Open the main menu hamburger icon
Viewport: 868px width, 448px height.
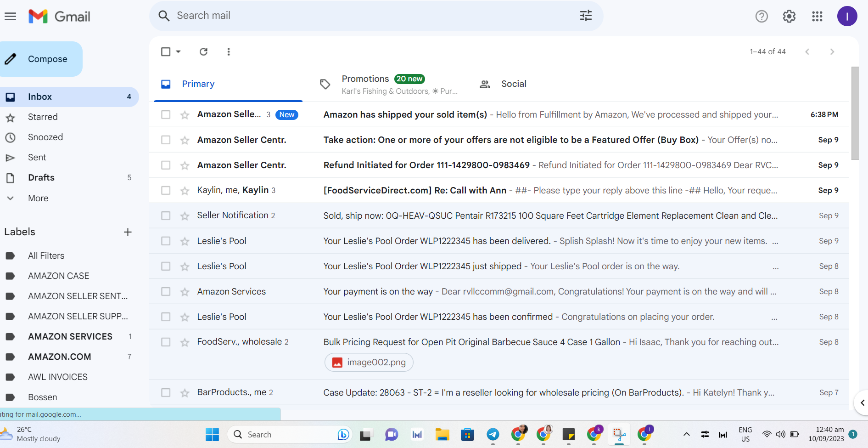(10, 17)
